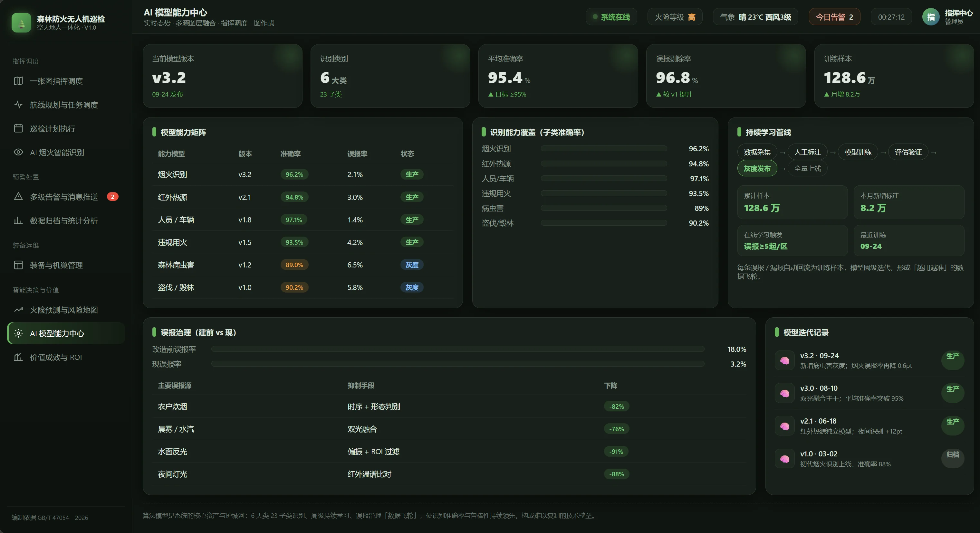Click the map icon beside 一张图指挥调度
The image size is (980, 533).
18,81
